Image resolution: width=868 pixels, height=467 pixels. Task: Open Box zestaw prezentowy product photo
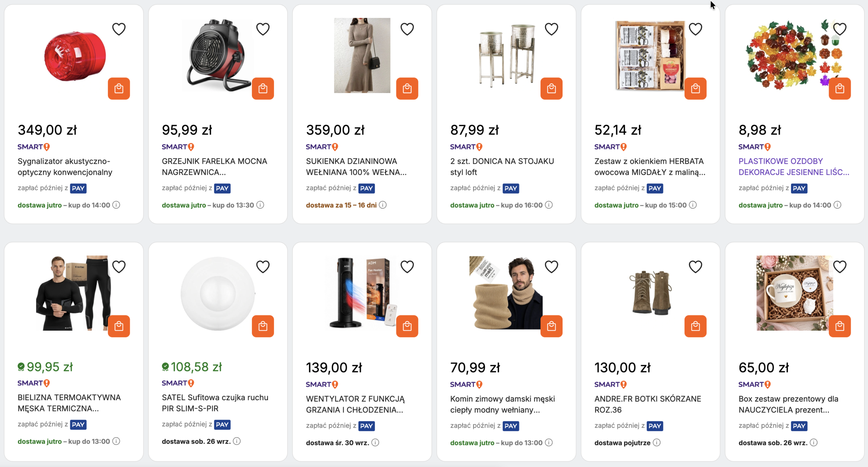pyautogui.click(x=794, y=293)
